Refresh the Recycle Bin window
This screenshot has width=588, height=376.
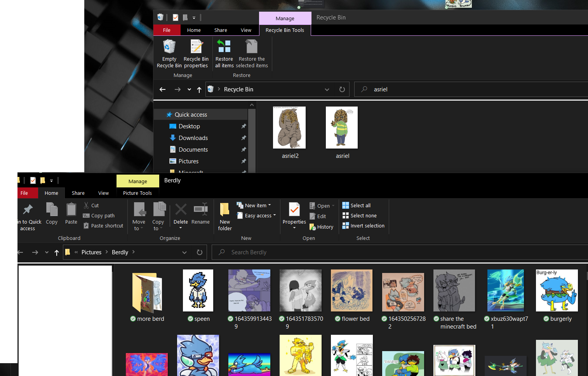click(342, 89)
